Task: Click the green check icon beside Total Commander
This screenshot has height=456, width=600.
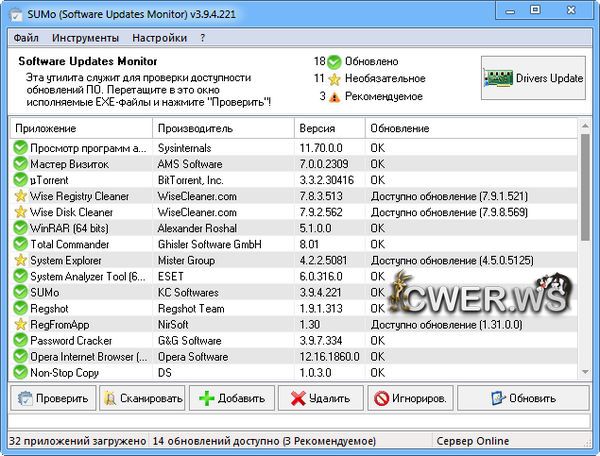Action: (20, 244)
